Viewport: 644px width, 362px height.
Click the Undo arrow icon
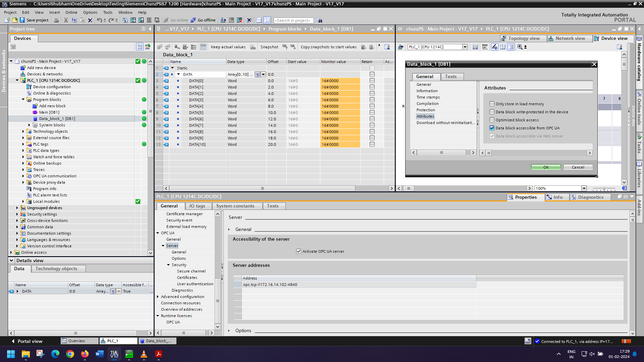[x=99, y=20]
